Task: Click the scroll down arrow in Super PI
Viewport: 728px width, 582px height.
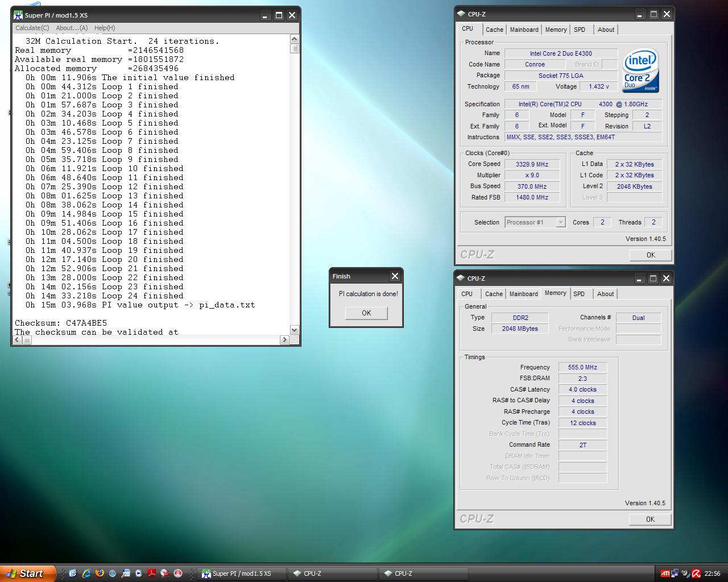Action: [x=294, y=330]
